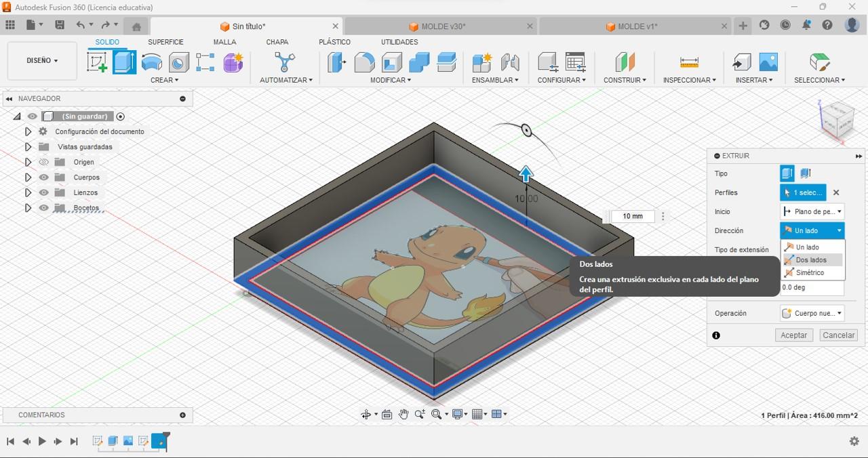Open the DISEÑO workspace dropdown
The image size is (868, 458).
(x=42, y=61)
